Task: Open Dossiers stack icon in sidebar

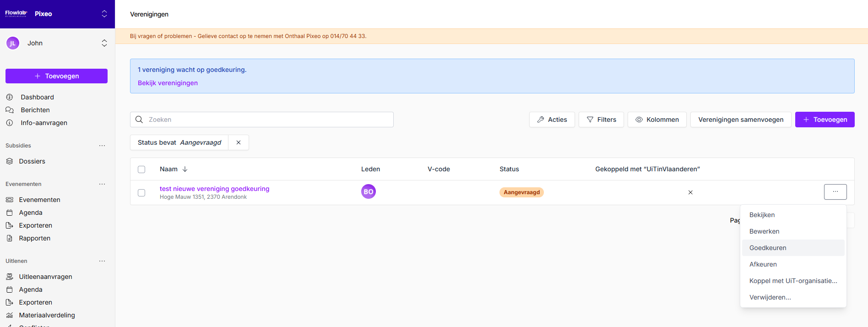Action: pyautogui.click(x=10, y=161)
